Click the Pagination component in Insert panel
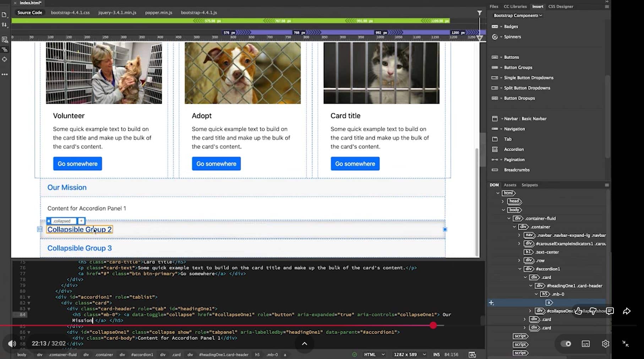The width and height of the screenshot is (644, 359). [514, 160]
